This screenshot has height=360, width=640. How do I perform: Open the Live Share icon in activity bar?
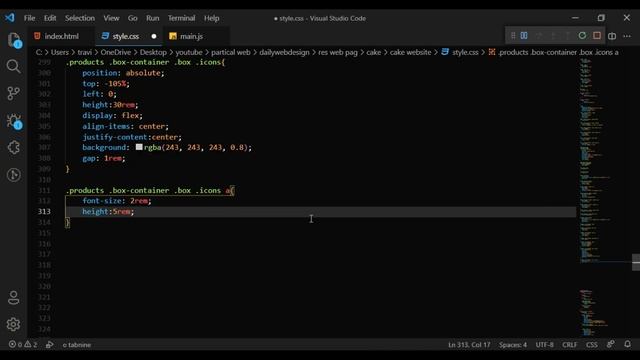click(13, 175)
